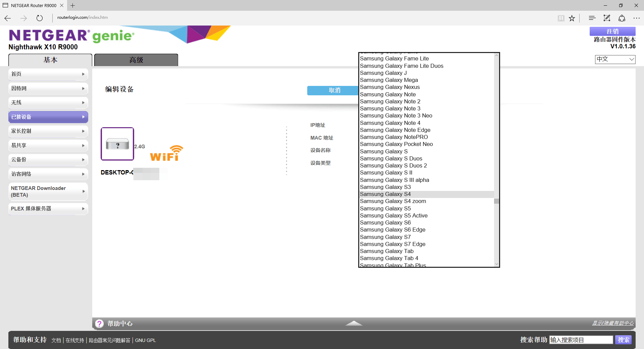Click the device list scrollbar down arrow
The width and height of the screenshot is (644, 349).
click(x=496, y=264)
